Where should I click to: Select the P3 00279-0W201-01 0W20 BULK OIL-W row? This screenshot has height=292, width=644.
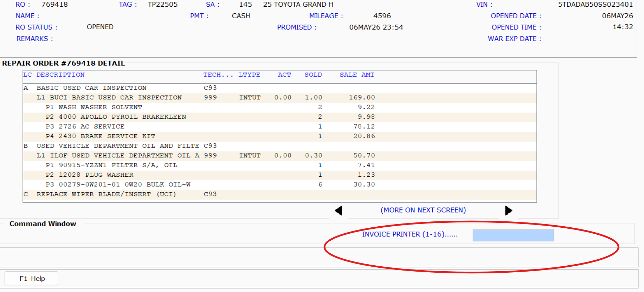[x=279, y=184]
